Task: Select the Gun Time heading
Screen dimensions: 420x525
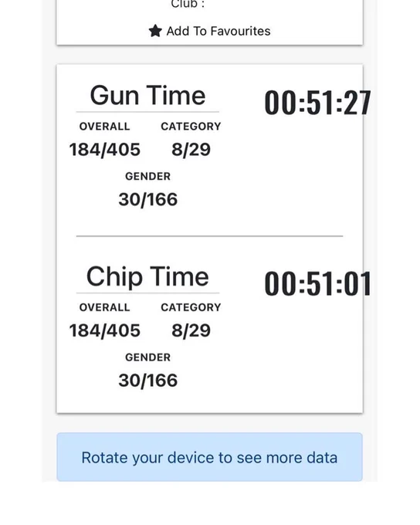Action: tap(147, 96)
